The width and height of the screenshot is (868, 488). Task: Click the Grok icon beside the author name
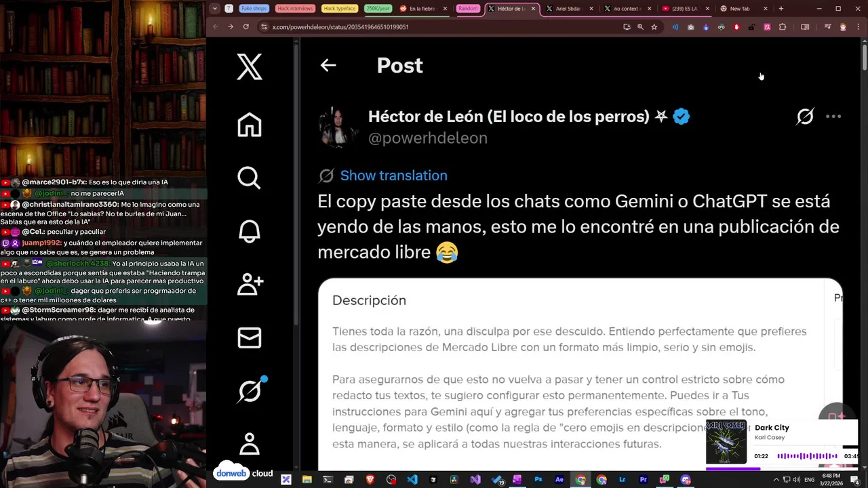[x=805, y=117]
